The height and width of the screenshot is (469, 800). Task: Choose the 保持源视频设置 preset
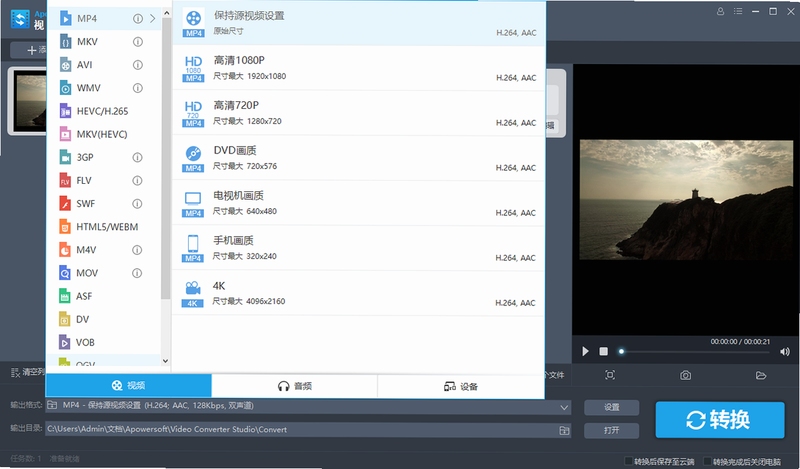359,23
